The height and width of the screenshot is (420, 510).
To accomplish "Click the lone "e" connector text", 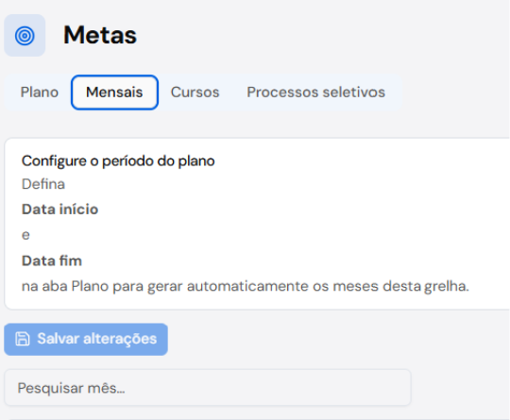I will 25,235.
